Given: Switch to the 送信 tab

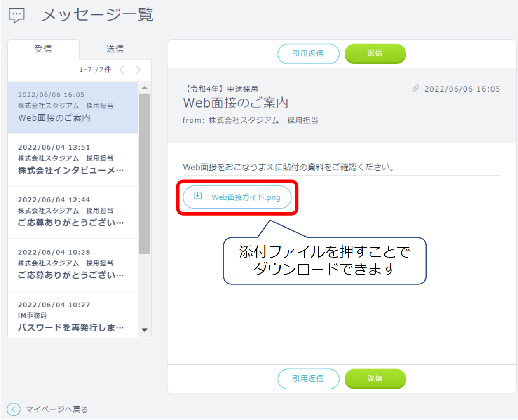Looking at the screenshot, I should (x=115, y=49).
